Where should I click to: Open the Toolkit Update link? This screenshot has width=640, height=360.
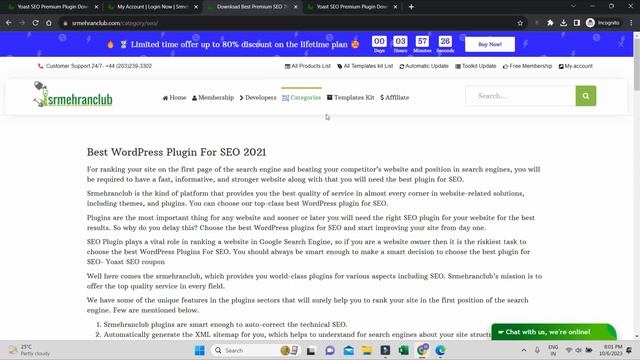[476, 66]
